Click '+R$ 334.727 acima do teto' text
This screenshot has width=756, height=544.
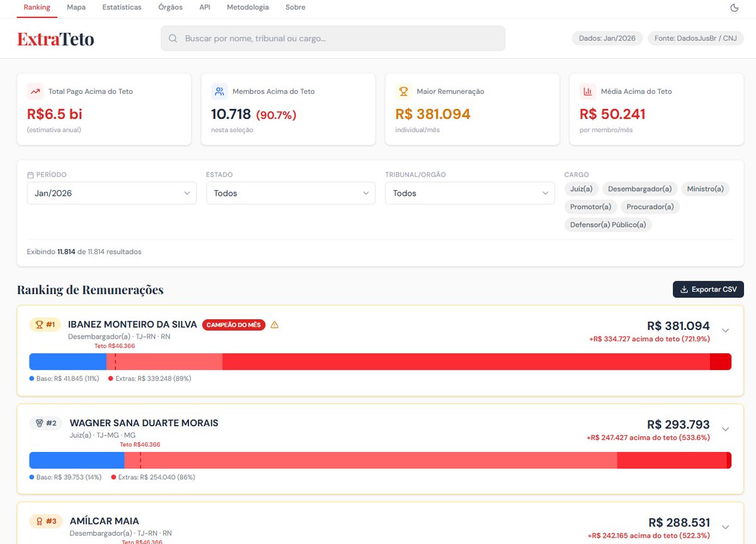pos(650,339)
